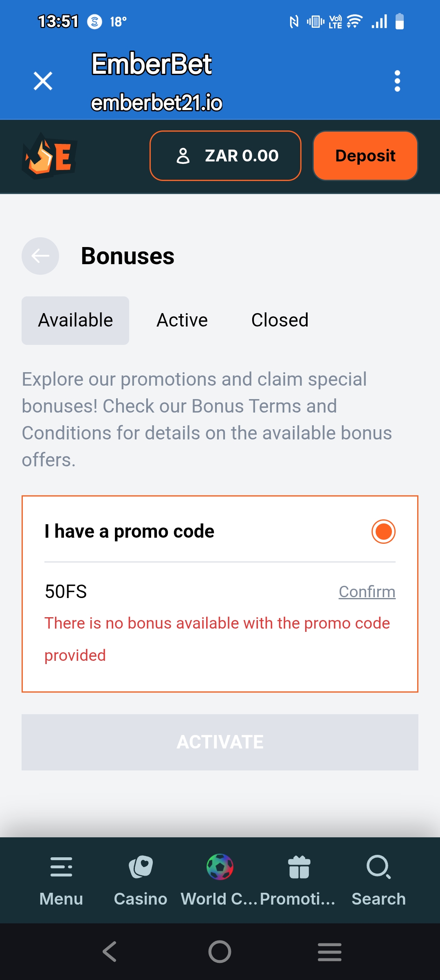This screenshot has width=440, height=980.
Task: Open the Promotions gift icon
Action: [299, 867]
